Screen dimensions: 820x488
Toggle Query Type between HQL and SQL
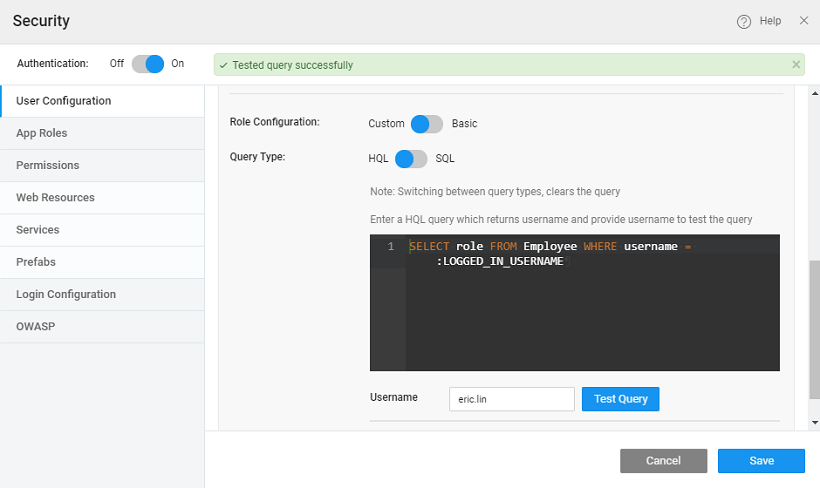(411, 159)
